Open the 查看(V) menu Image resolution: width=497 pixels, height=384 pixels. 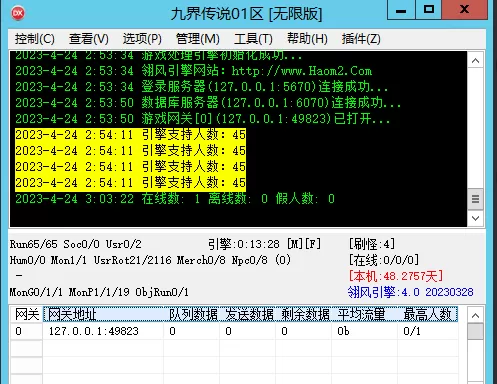(89, 39)
